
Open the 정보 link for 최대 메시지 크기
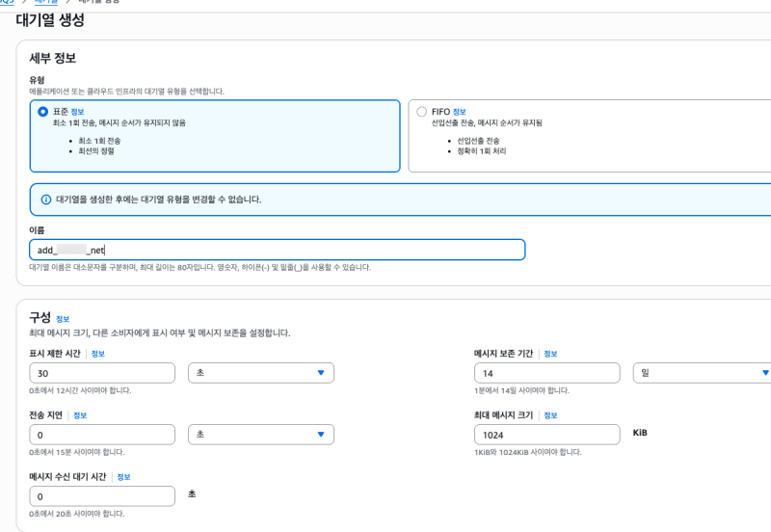point(550,415)
